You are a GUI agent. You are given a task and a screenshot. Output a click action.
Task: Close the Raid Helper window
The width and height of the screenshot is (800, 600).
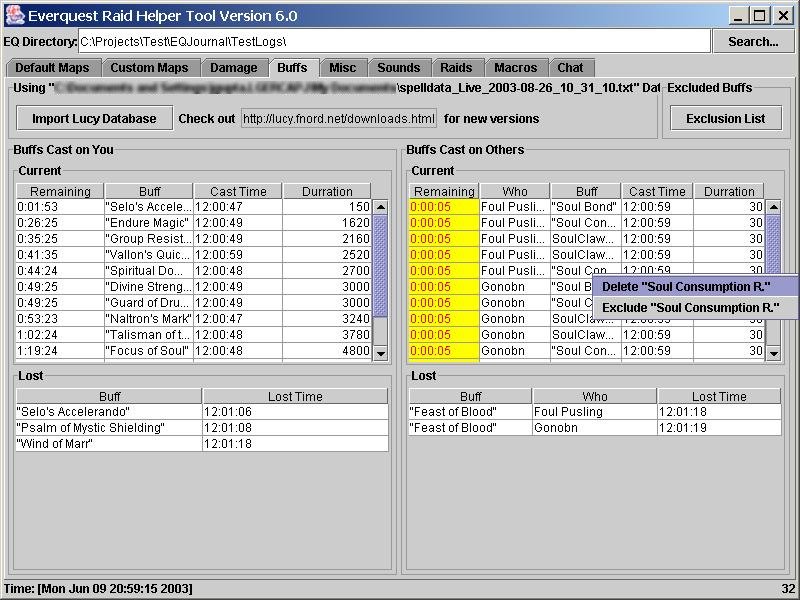click(783, 16)
